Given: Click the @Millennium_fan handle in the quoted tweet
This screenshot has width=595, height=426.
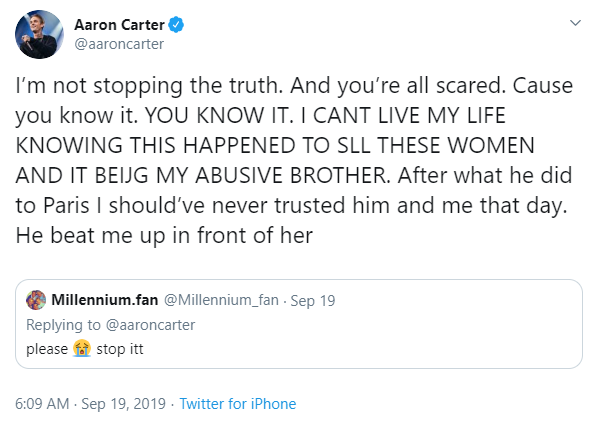Looking at the screenshot, I should [221, 300].
